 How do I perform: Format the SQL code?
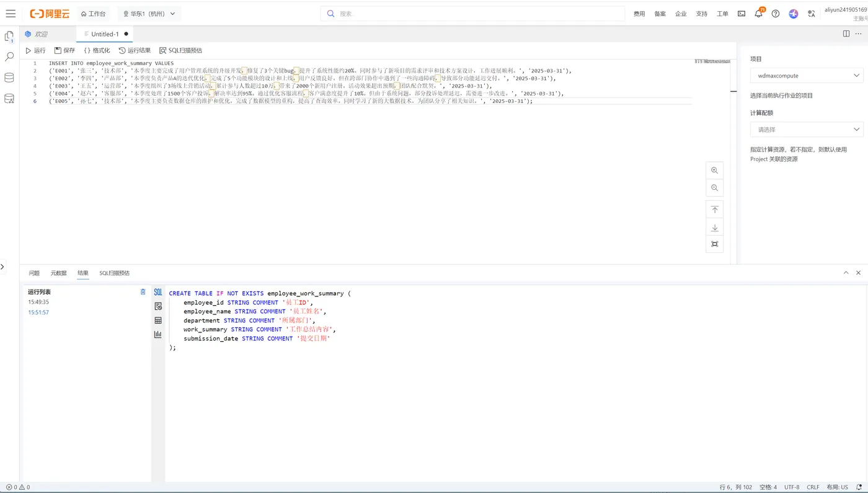[97, 50]
